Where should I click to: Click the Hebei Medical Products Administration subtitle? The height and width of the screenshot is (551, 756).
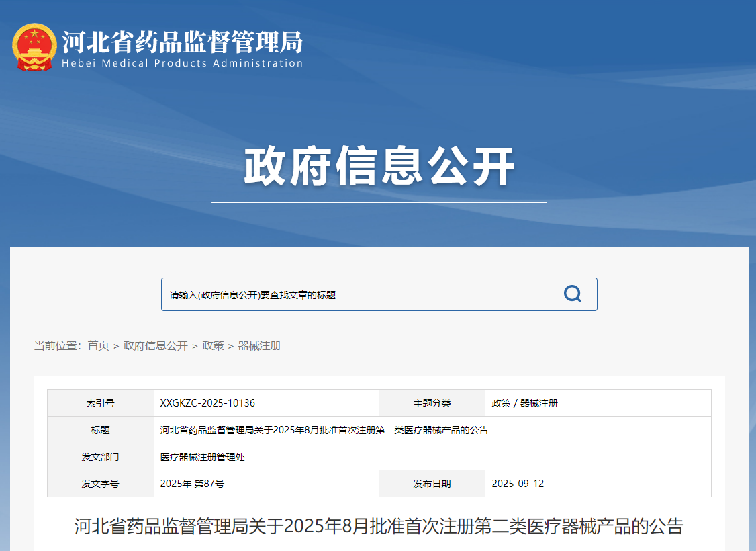tap(182, 63)
